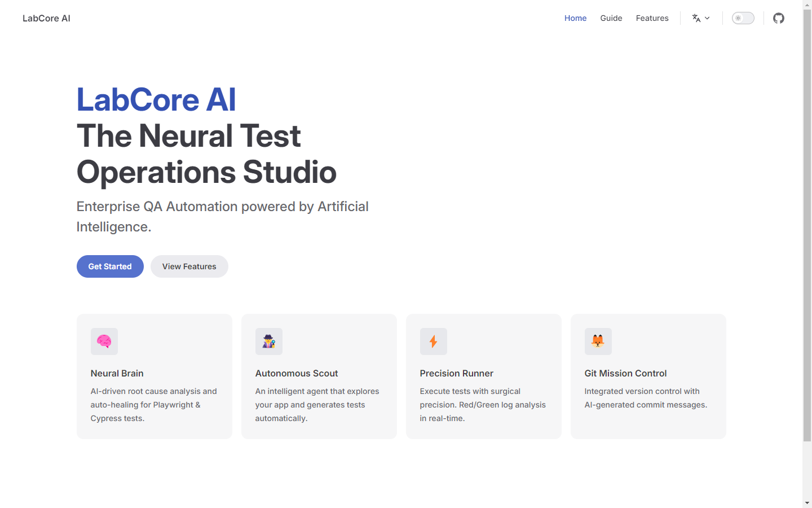Click the LabCore AI logo text
The width and height of the screenshot is (812, 508).
(46, 17)
